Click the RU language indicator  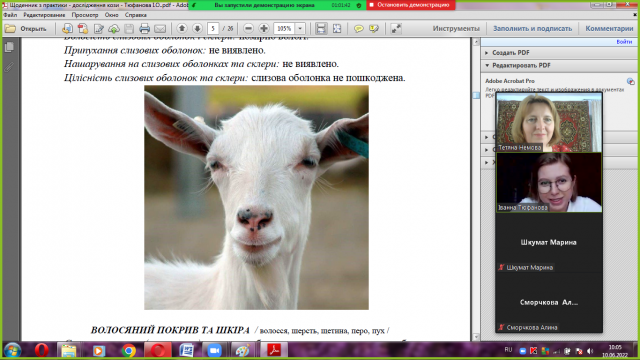point(508,350)
